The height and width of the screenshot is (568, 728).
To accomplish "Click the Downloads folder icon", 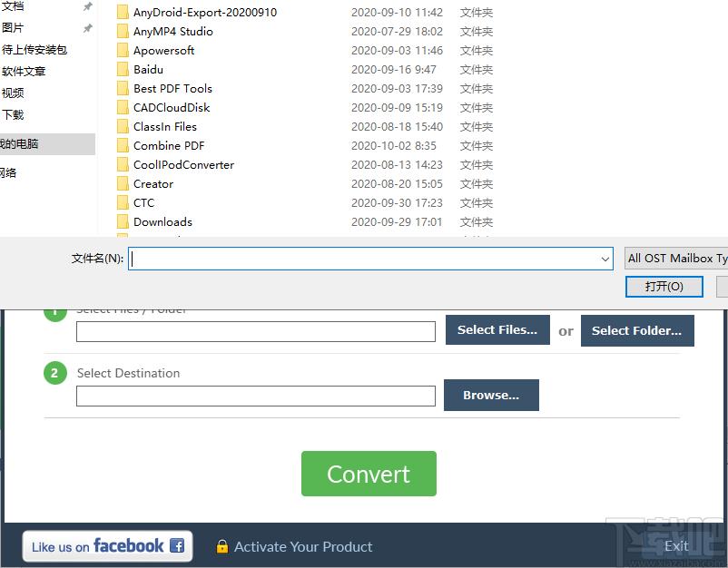I will [123, 221].
